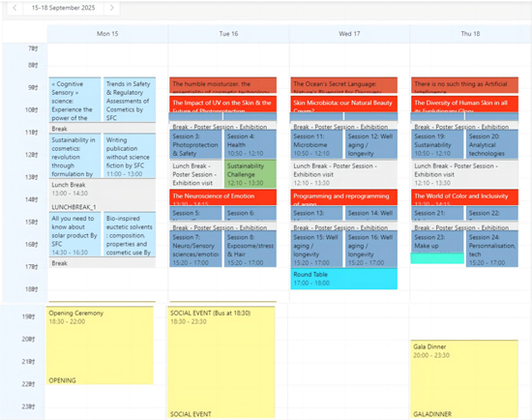Open The humble moisturizer keynote
Image resolution: width=532 pixels, height=420 pixels.
(222, 85)
